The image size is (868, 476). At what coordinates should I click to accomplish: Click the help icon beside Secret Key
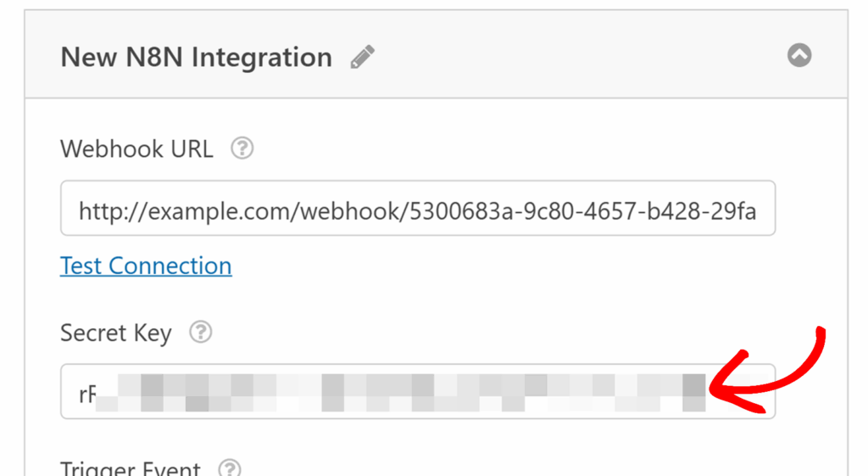pos(200,333)
